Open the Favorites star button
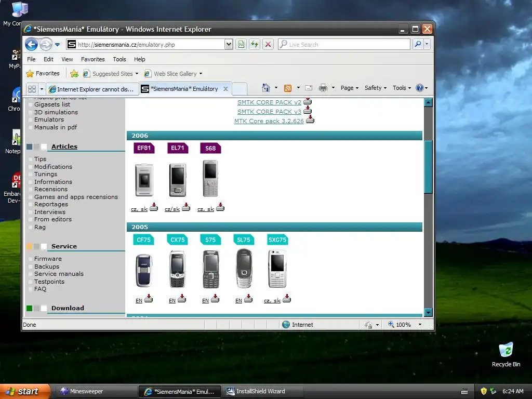 (x=43, y=73)
